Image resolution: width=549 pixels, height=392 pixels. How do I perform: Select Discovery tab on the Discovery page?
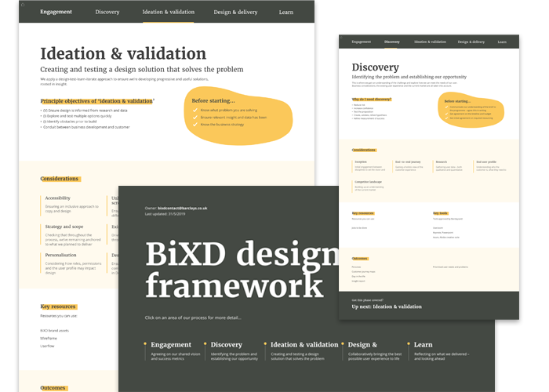[391, 42]
